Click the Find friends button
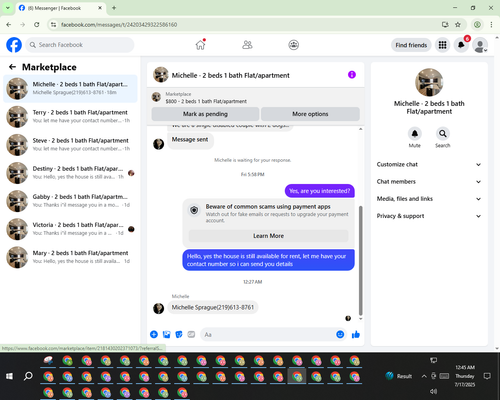Screen dimensions: 500x400 411,45
